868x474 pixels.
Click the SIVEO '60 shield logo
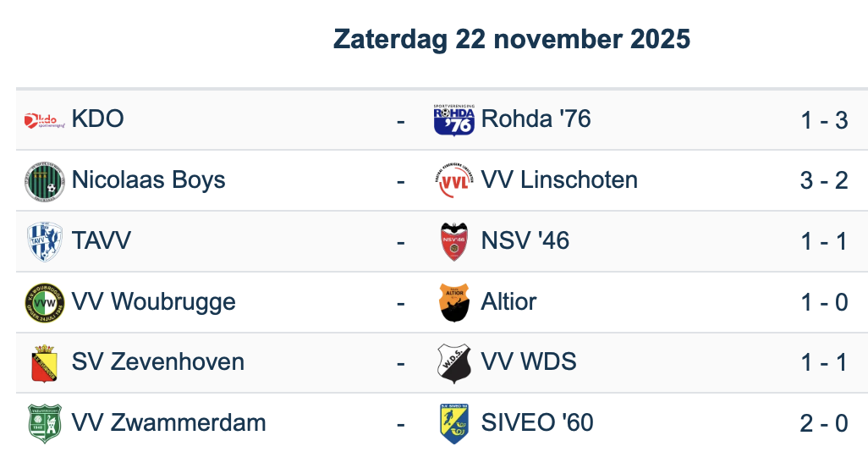click(453, 423)
